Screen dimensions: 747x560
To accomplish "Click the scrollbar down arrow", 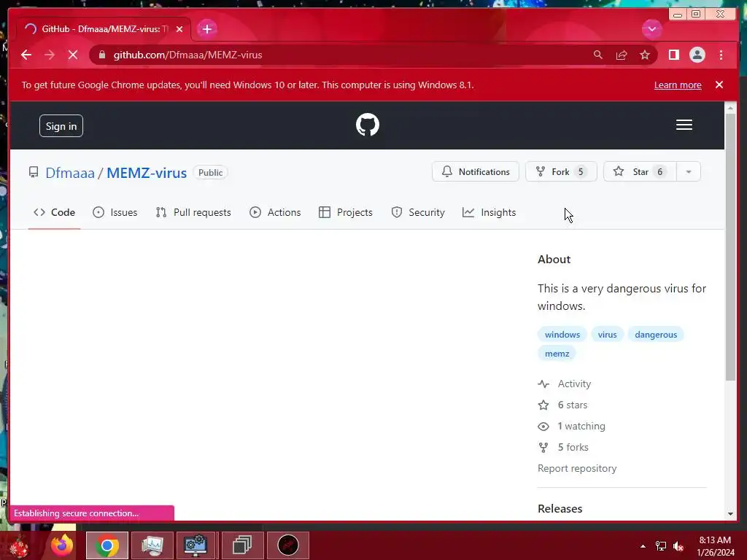I will 730,514.
